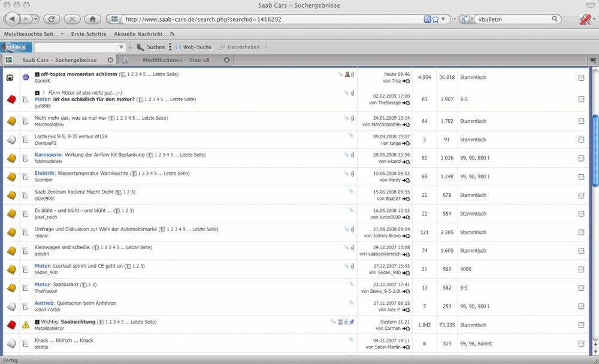Image resolution: width=599 pixels, height=364 pixels.
Task: Close the 'Saab Cars - Suchergebnisse' tab
Action: (x=110, y=60)
